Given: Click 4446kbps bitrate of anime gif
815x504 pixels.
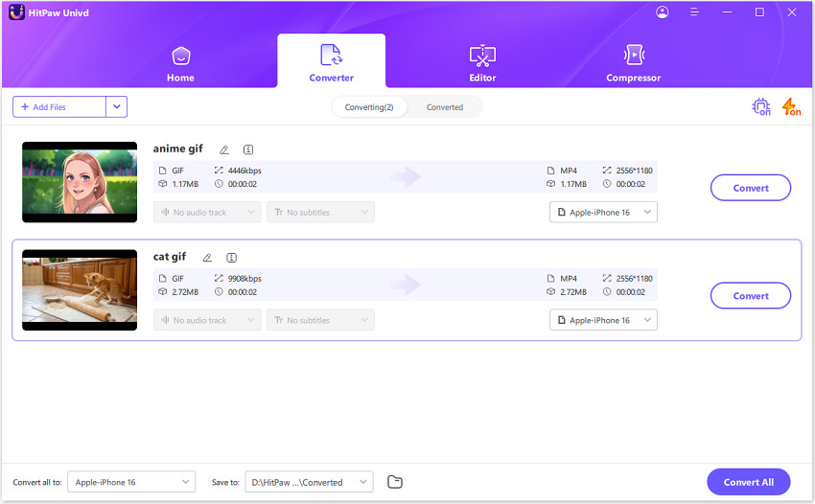Looking at the screenshot, I should click(244, 171).
